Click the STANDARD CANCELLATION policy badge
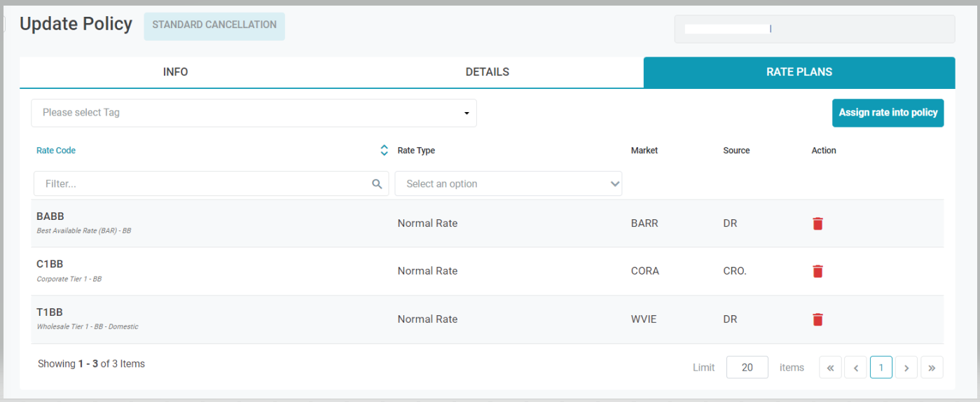Image resolution: width=980 pixels, height=402 pixels. tap(214, 25)
